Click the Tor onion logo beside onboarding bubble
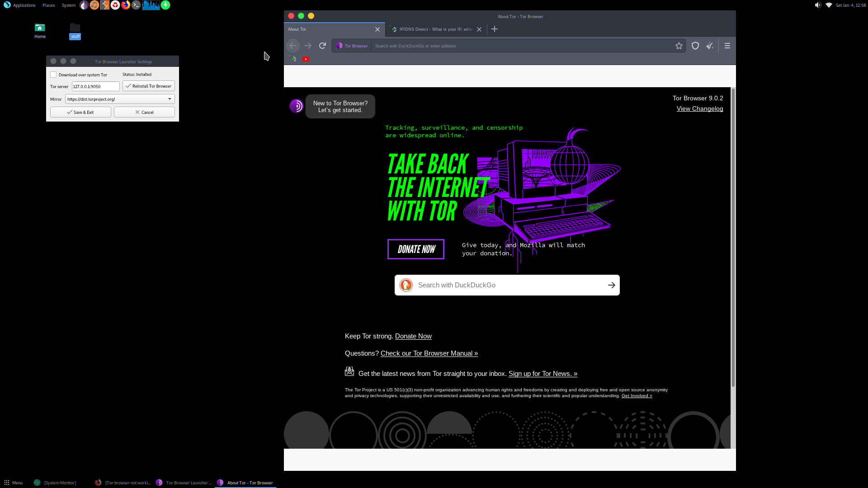 pos(297,106)
